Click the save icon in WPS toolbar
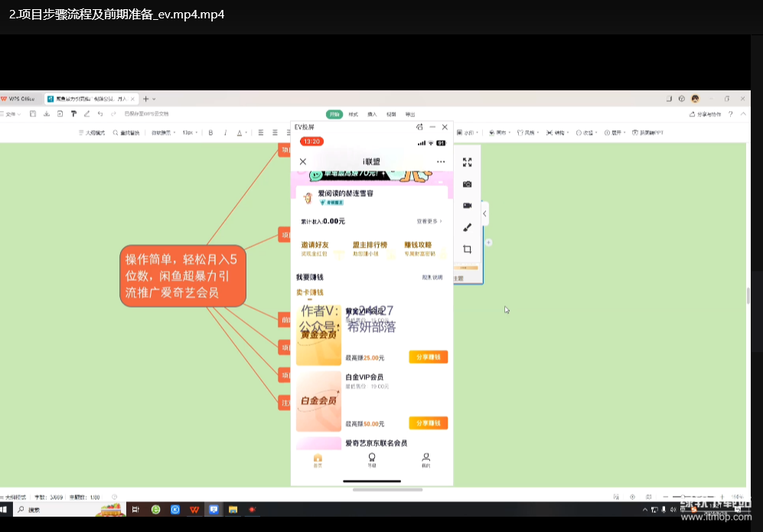This screenshot has width=763, height=532. point(33,114)
